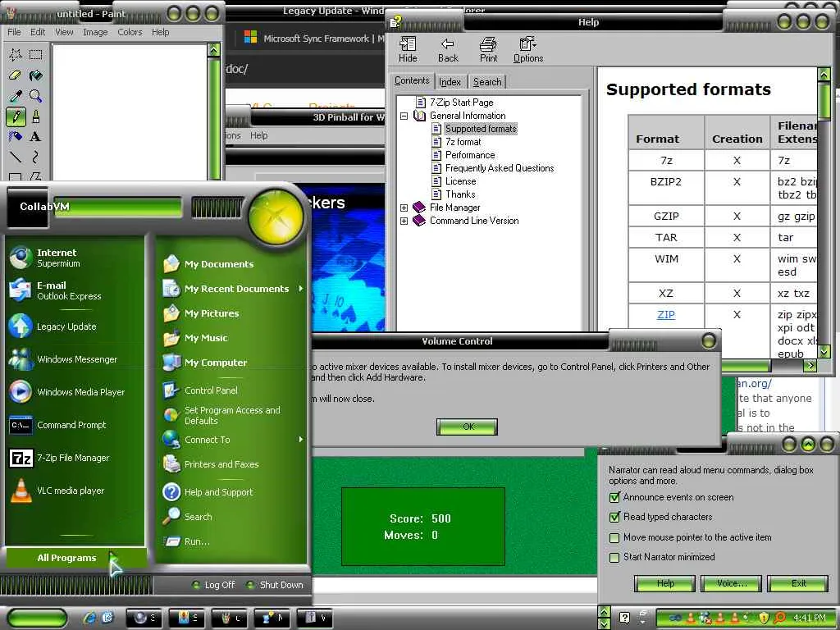Choose the Fill With Color bucket tool
The width and height of the screenshot is (840, 630).
pos(36,75)
